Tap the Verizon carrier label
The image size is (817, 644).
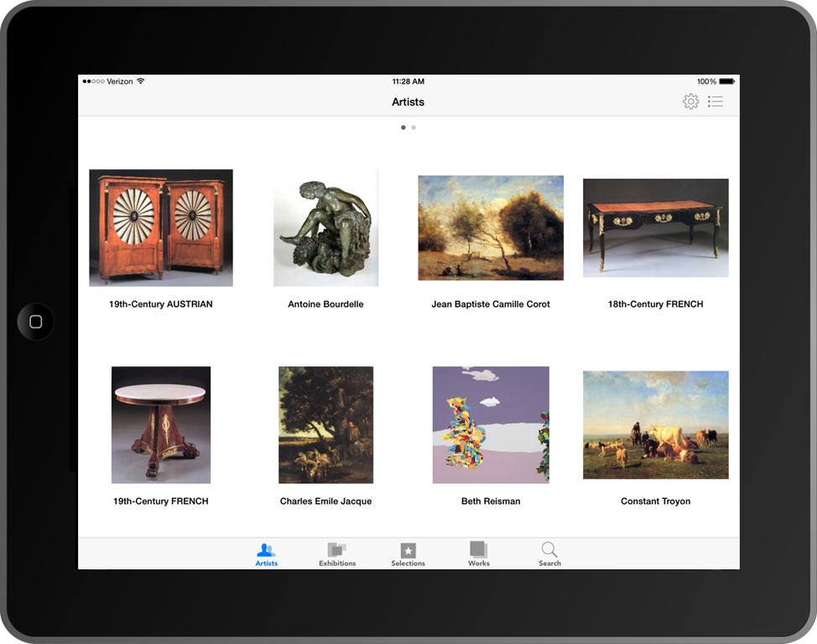pyautogui.click(x=119, y=81)
